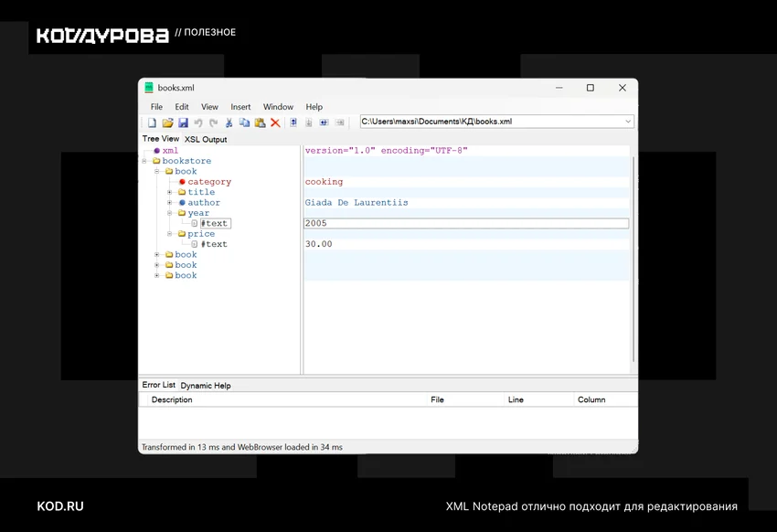Click the vertical scrollbar of the value pane
777x532 pixels.
click(x=633, y=259)
